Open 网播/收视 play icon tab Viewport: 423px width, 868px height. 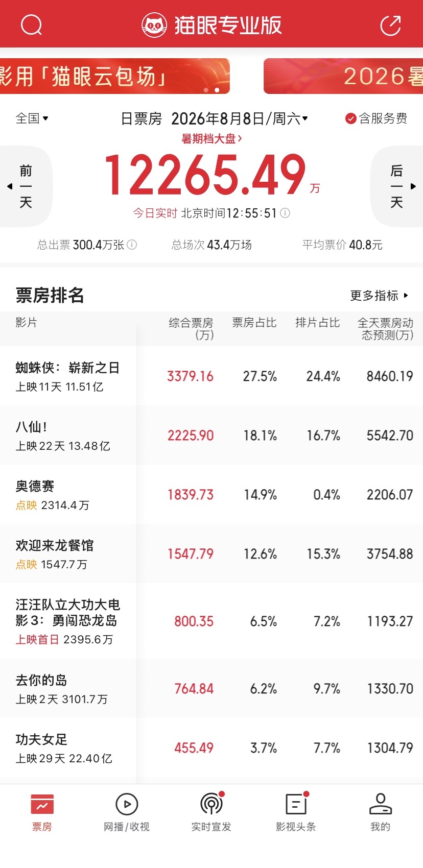point(127,804)
